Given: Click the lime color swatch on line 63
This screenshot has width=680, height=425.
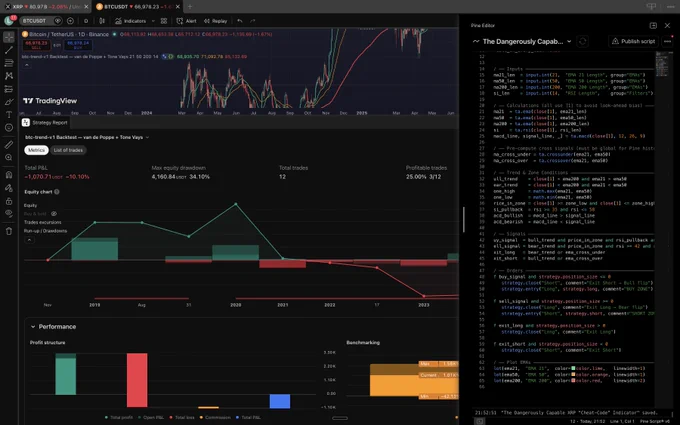Looking at the screenshot, I should [573, 368].
